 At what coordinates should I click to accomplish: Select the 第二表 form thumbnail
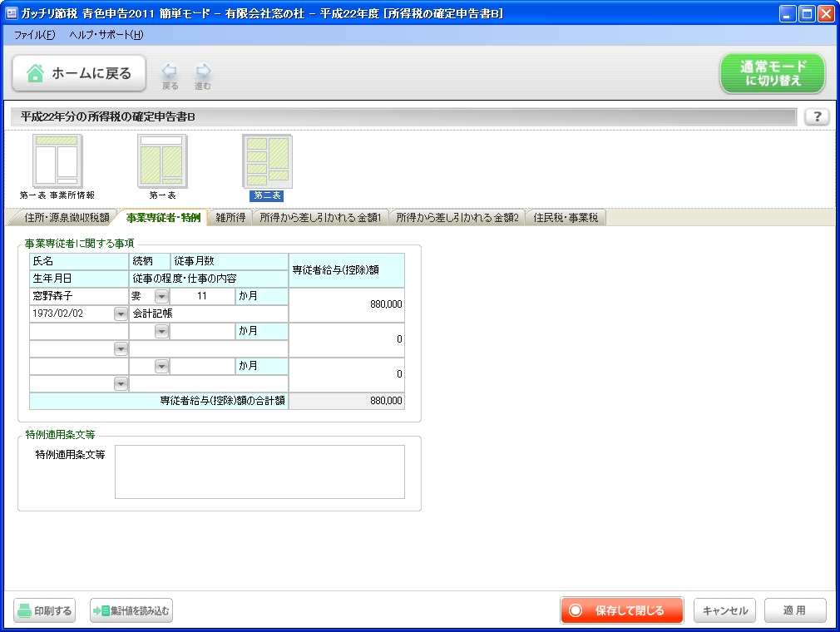click(x=267, y=160)
